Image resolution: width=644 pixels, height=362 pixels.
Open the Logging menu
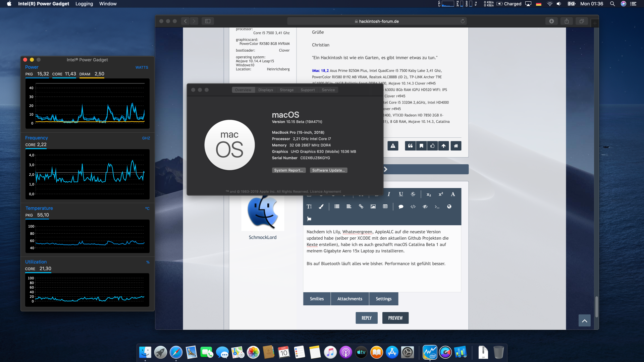pyautogui.click(x=84, y=4)
